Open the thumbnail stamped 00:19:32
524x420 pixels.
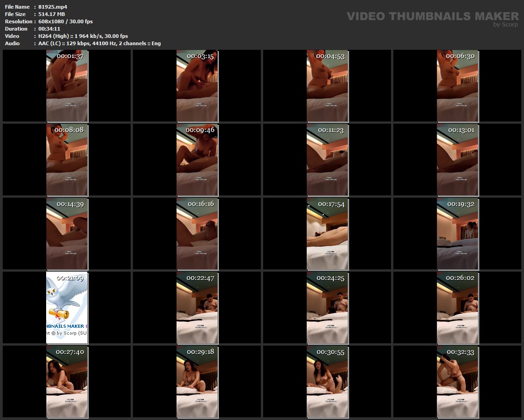point(457,234)
